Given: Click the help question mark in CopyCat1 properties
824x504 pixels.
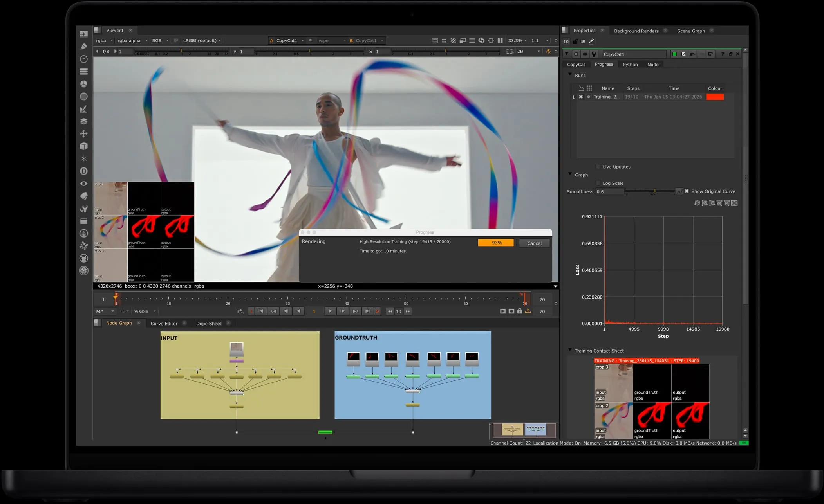Looking at the screenshot, I should 723,54.
